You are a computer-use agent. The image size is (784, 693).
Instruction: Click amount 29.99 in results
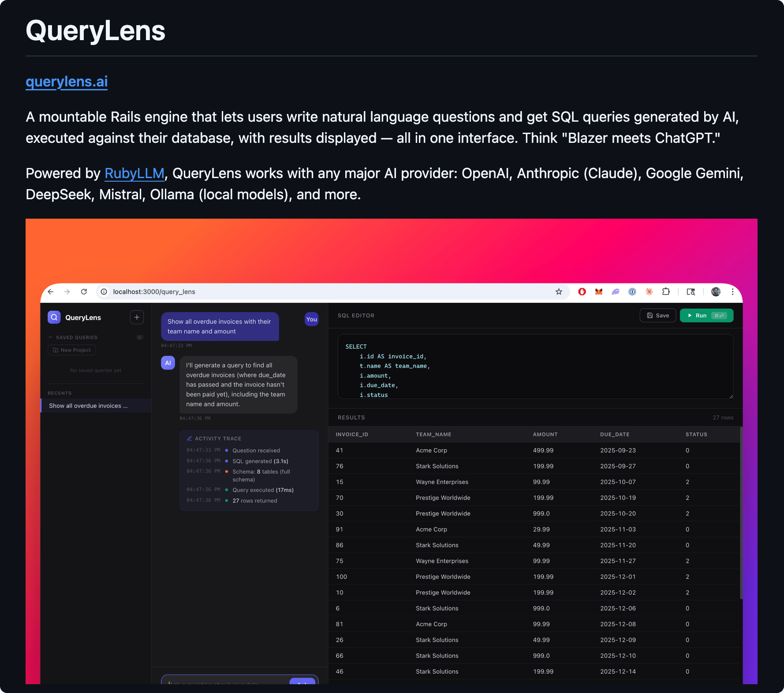point(541,529)
